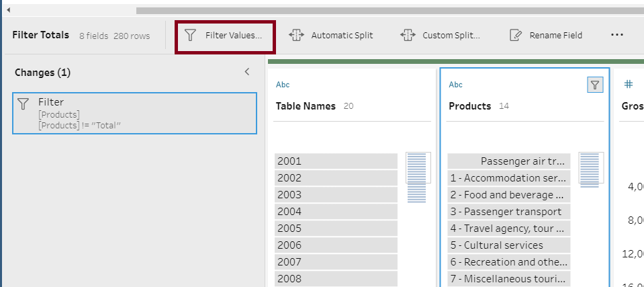Open the more options ellipsis menu
The image size is (644, 287).
(x=617, y=35)
